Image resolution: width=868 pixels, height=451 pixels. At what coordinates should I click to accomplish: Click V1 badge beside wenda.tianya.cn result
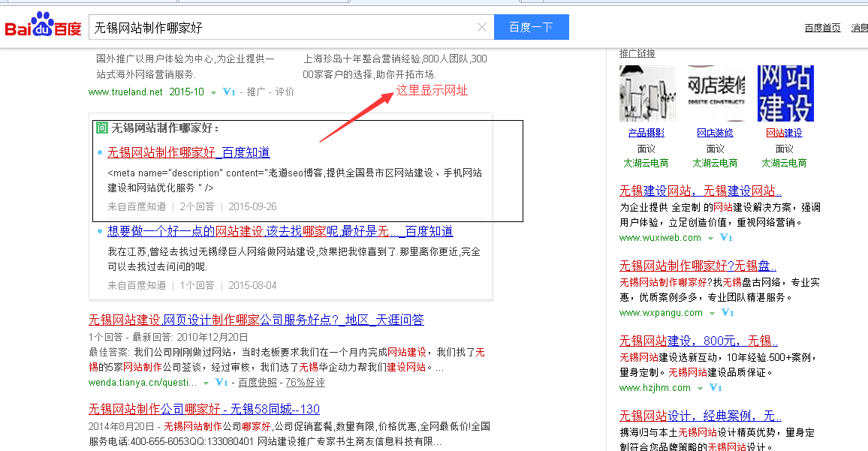tap(222, 383)
